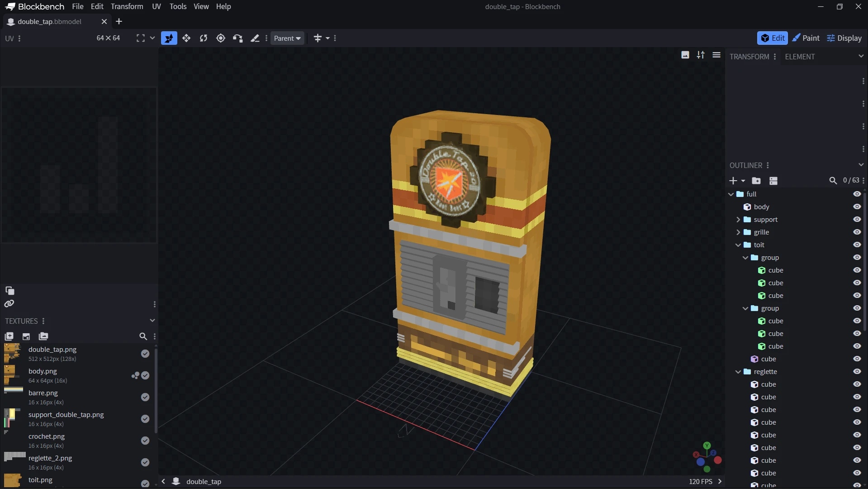The width and height of the screenshot is (868, 489).
Task: Select the Pivot tool
Action: coord(221,38)
